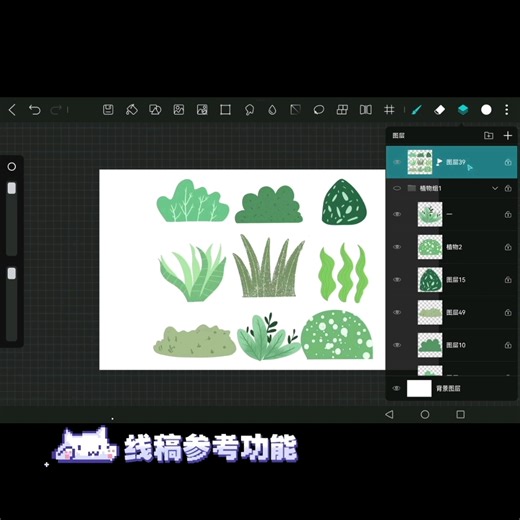The image size is (520, 520).
Task: Open the white color picker circle
Action: point(486,110)
